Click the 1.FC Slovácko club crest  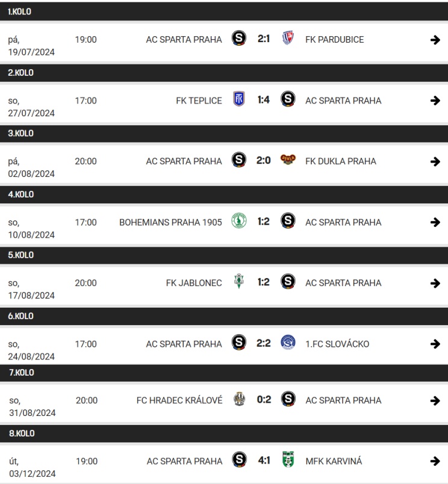click(x=288, y=344)
